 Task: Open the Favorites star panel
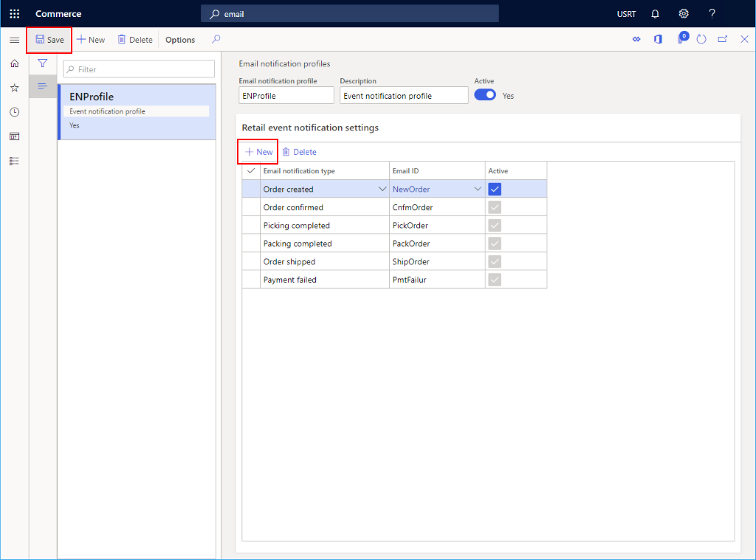coord(14,87)
